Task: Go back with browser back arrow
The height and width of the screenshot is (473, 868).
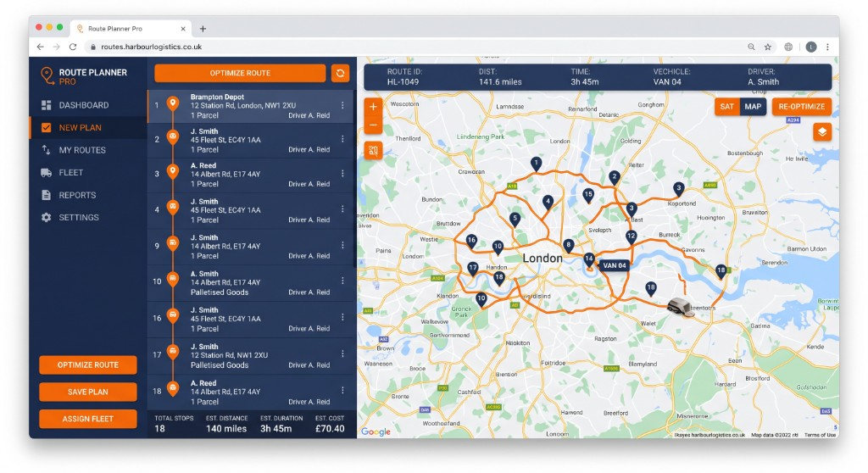Action: [x=41, y=47]
